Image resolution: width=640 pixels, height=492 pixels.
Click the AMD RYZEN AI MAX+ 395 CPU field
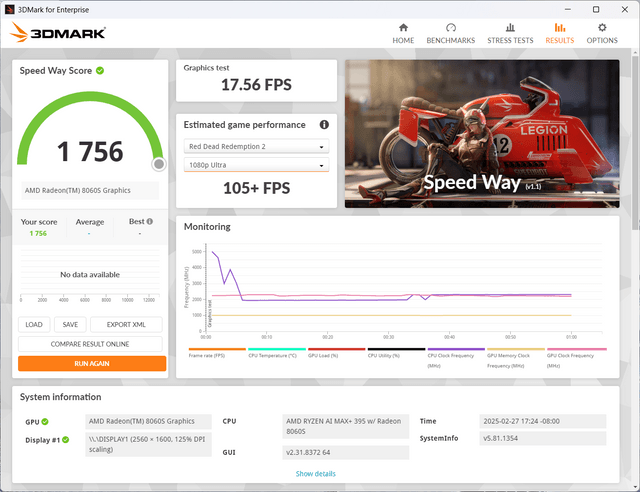coord(345,426)
